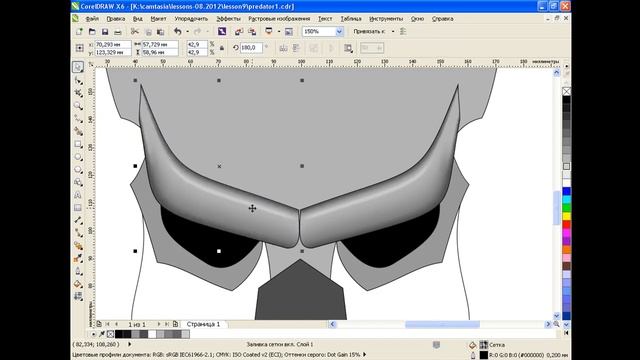Click the width field 57,729 мм
The height and width of the screenshot is (360, 640).
160,44
